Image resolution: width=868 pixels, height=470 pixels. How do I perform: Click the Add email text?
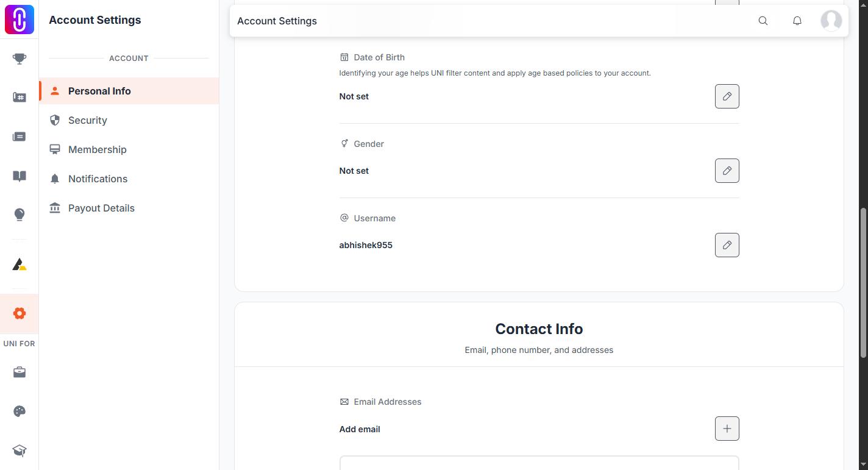point(360,429)
